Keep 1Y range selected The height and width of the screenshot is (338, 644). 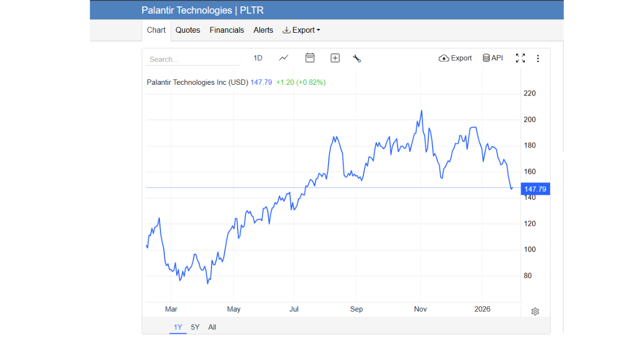178,327
